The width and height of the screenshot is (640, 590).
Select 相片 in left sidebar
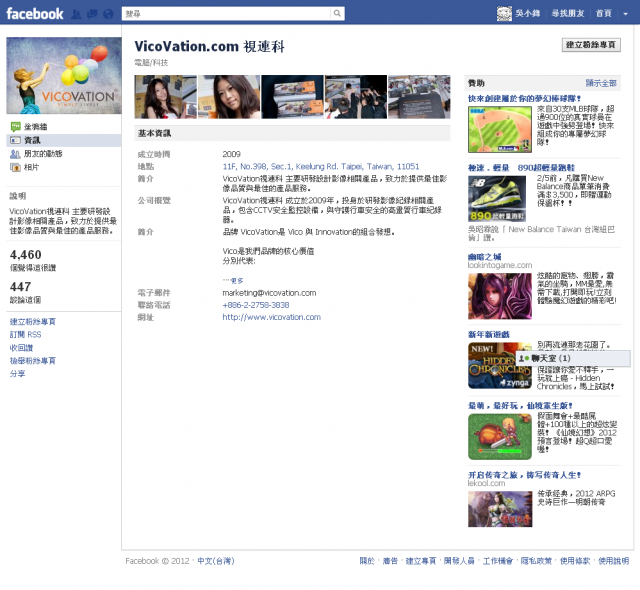click(x=31, y=167)
